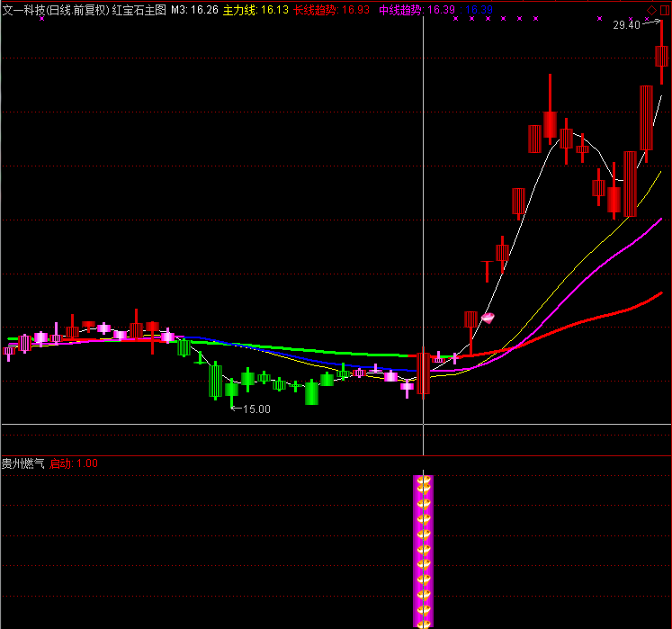Screen dimensions: 672x629
Task: Click the 15.00 low price label
Action: pos(257,409)
